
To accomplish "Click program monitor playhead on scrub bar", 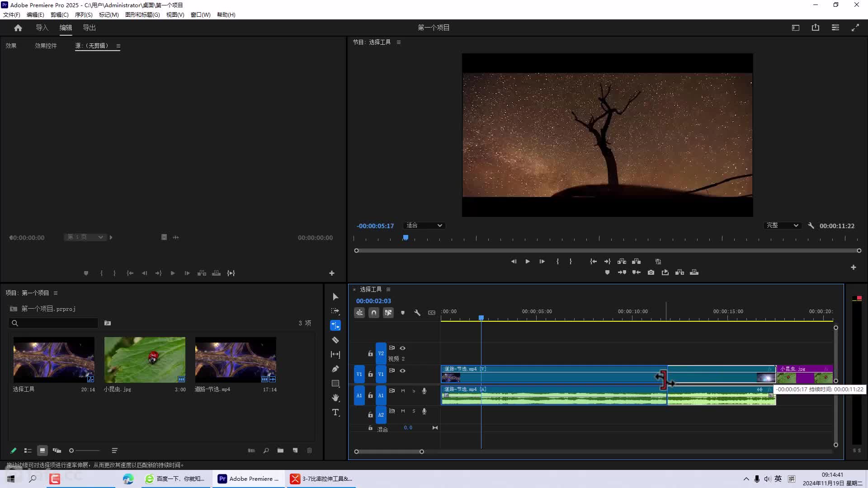I will point(406,238).
